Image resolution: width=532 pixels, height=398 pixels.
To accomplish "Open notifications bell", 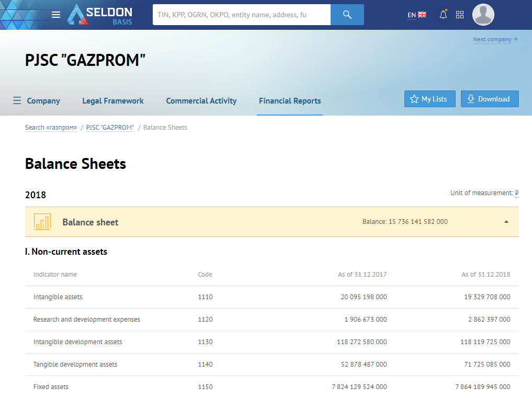I will [443, 15].
